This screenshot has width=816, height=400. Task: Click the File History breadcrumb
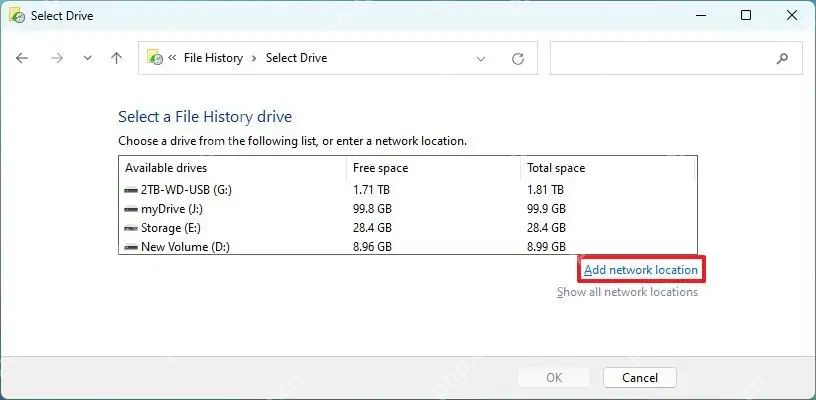coord(213,58)
